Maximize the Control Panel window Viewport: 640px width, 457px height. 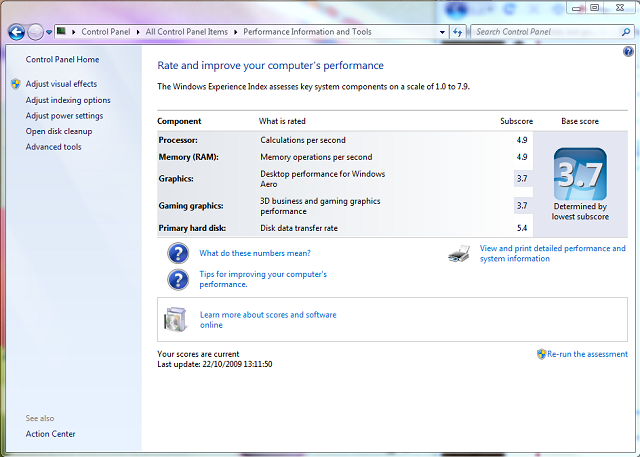point(595,8)
